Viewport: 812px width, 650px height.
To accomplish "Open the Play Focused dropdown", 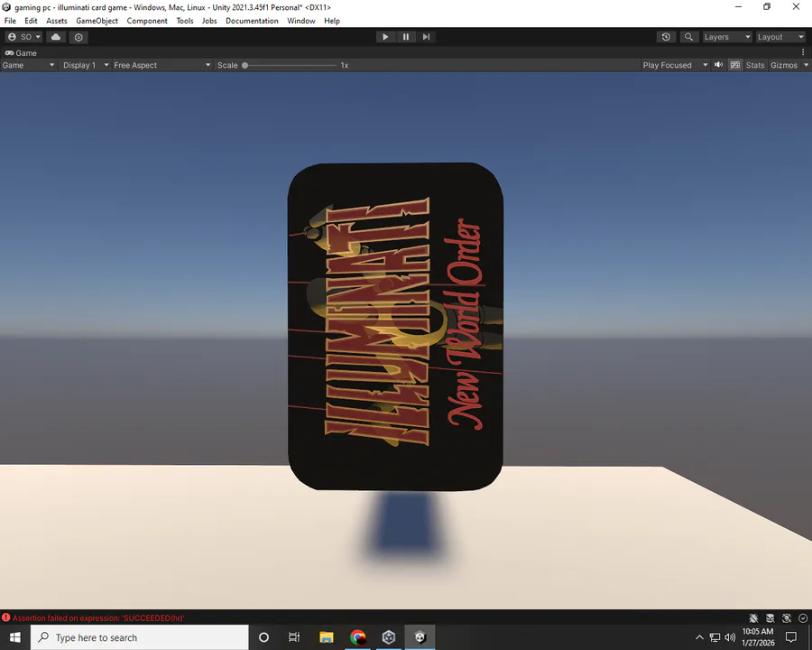I will [x=675, y=65].
